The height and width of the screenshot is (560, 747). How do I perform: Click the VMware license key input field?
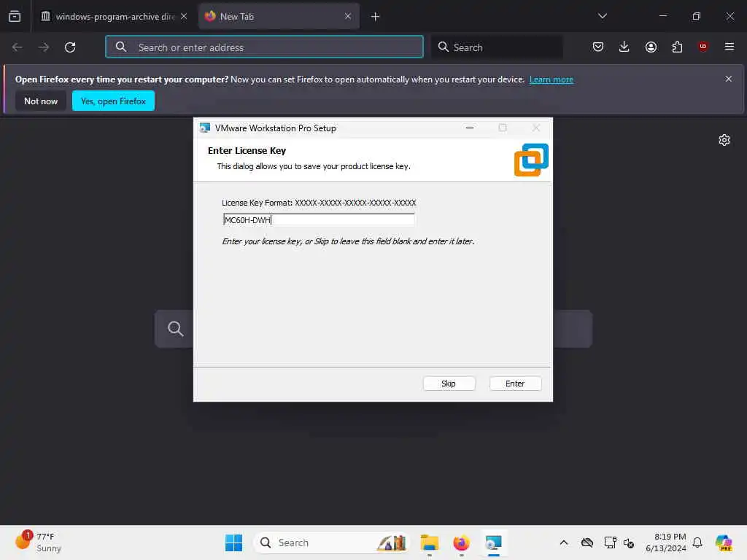point(319,219)
